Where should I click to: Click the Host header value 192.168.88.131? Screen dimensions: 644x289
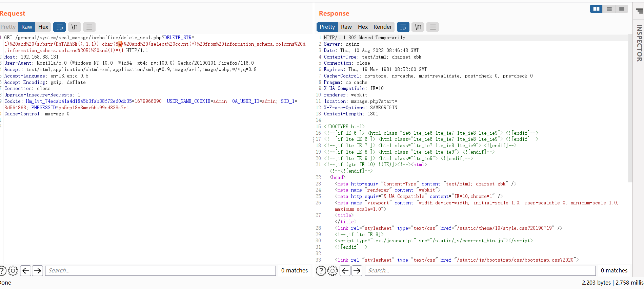click(x=40, y=57)
